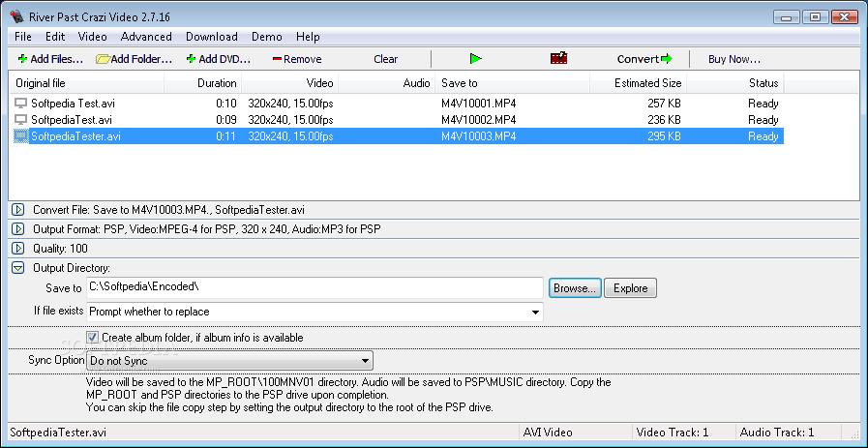Click the Save to path field
This screenshot has height=448, width=868.
(x=315, y=287)
